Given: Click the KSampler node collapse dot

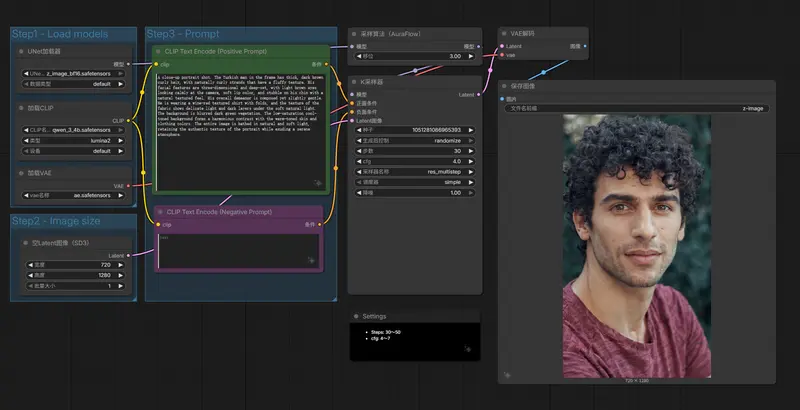Looking at the screenshot, I should point(355,81).
